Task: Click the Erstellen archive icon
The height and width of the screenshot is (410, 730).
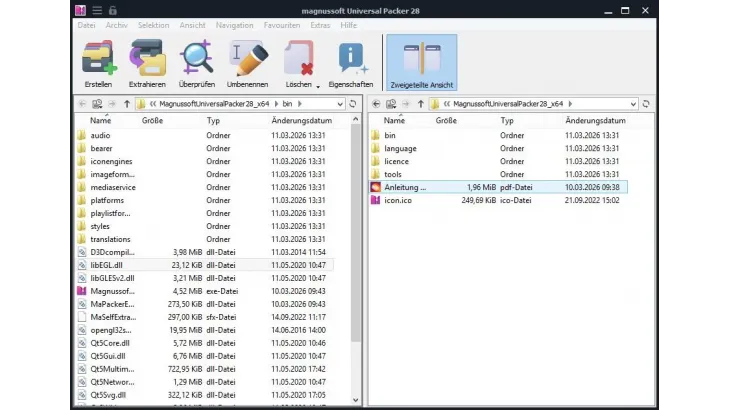Action: pos(98,59)
